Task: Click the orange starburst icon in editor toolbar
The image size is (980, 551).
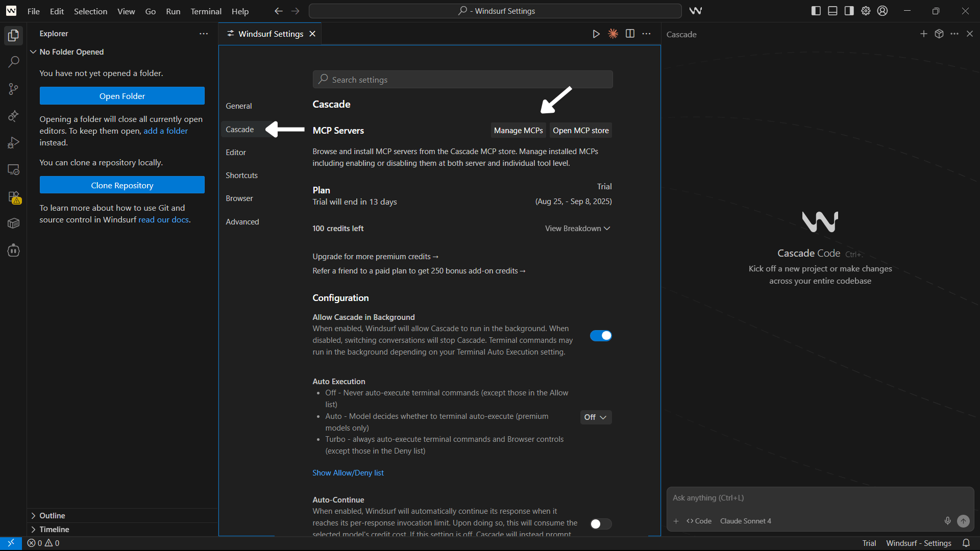Action: coord(613,34)
